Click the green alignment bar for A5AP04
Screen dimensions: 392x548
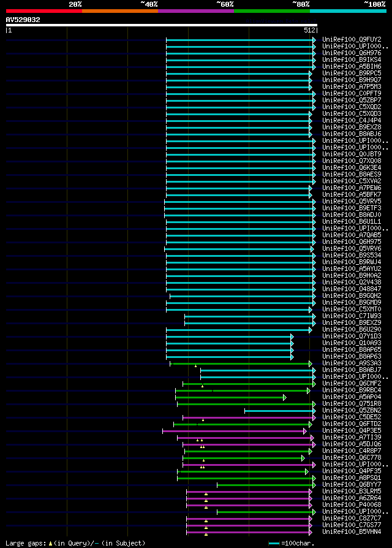231,397
